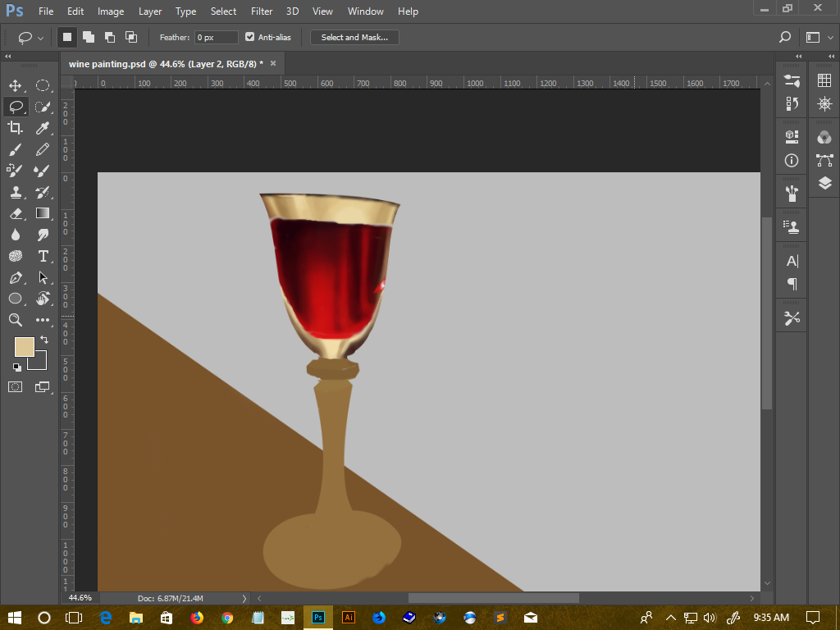Viewport: 840px width, 630px height.
Task: Click the Select and Mask button
Action: [354, 37]
